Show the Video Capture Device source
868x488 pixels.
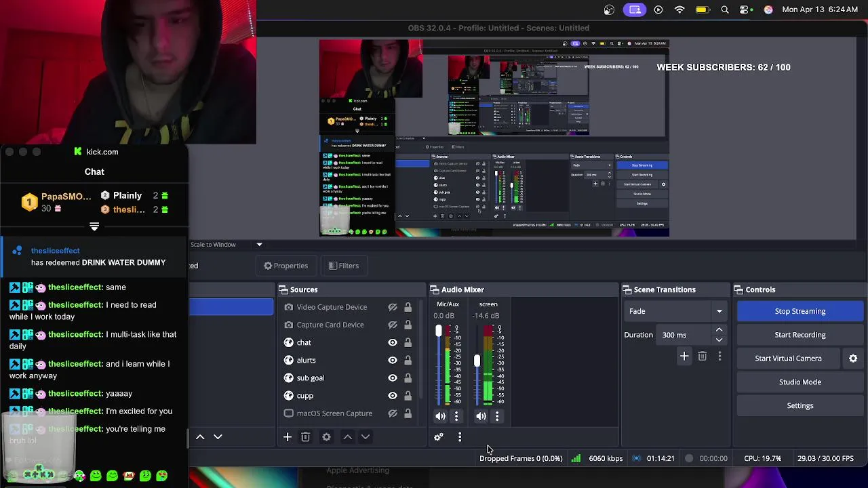pos(393,307)
